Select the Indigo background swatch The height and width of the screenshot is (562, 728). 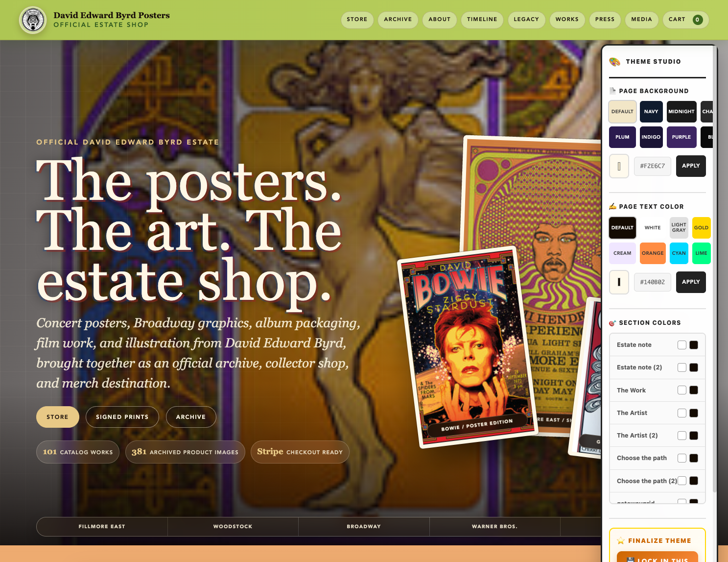point(651,137)
